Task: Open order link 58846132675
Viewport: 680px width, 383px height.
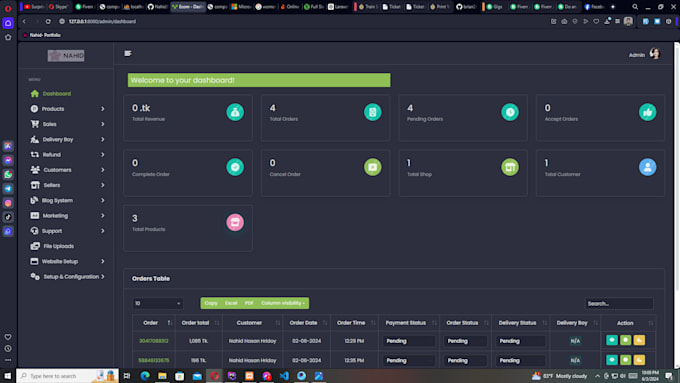Action: (x=154, y=360)
